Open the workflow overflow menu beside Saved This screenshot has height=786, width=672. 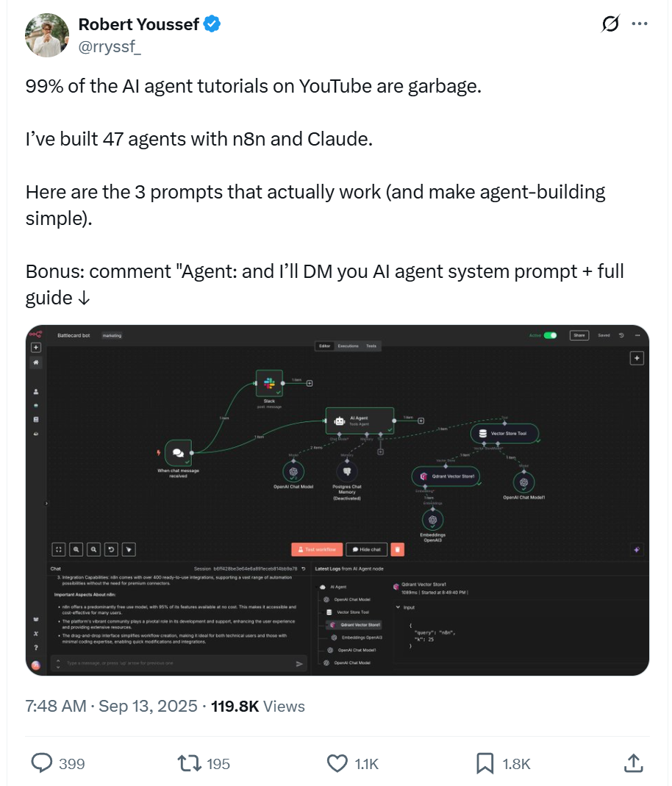click(637, 335)
